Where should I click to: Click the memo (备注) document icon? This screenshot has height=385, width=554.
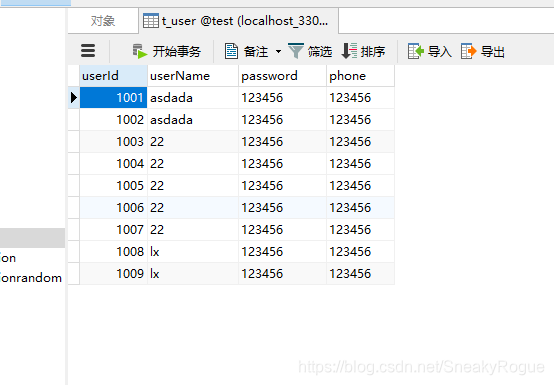tap(231, 51)
